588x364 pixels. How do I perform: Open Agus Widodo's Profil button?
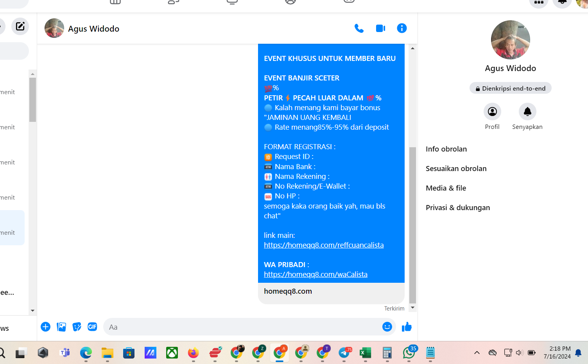[492, 112]
